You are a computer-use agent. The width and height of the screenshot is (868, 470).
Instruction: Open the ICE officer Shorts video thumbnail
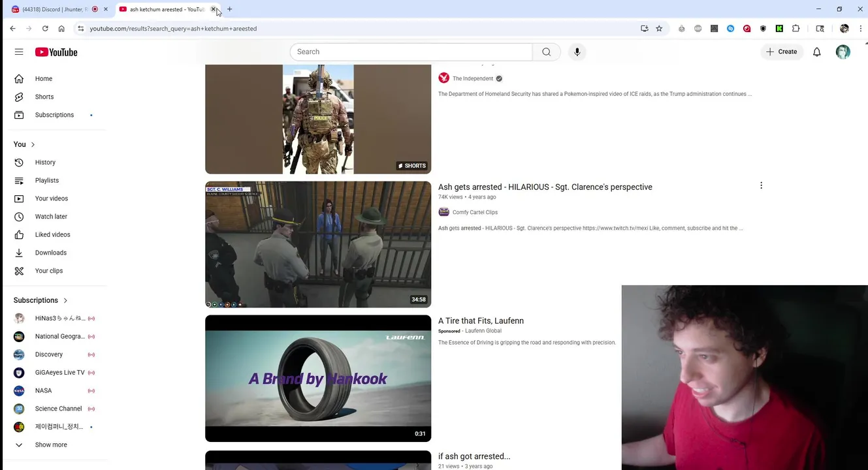coord(318,119)
